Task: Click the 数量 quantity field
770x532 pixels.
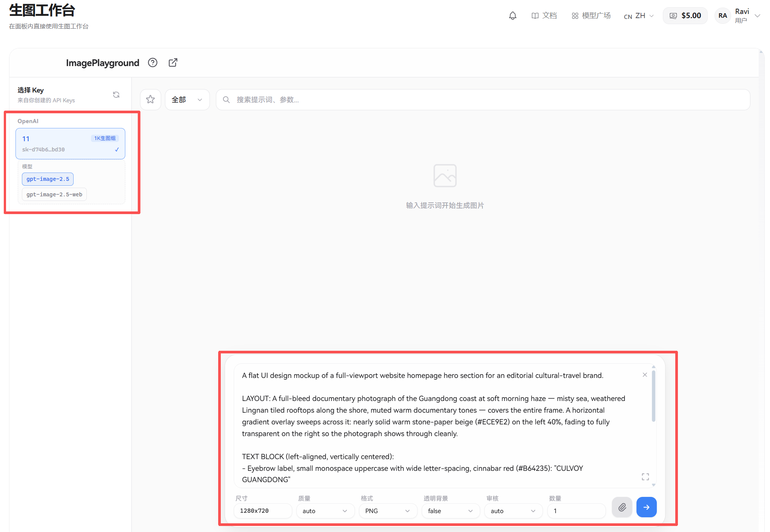Action: pyautogui.click(x=576, y=511)
